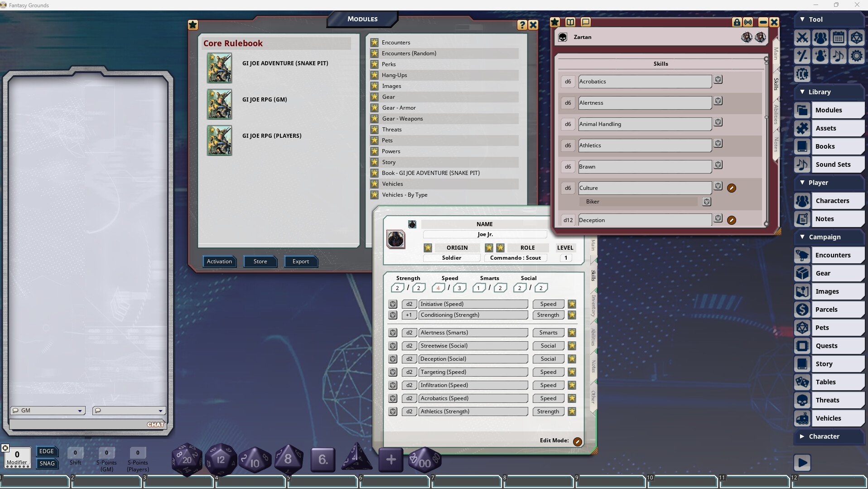The height and width of the screenshot is (489, 868).
Task: Lock the Zartan character sheet
Action: [x=738, y=22]
